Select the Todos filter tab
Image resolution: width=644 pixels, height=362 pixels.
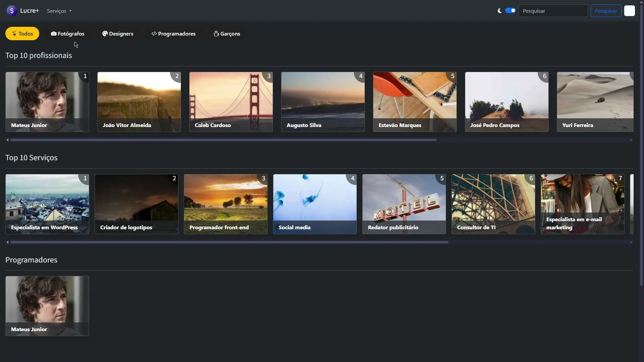coord(22,34)
